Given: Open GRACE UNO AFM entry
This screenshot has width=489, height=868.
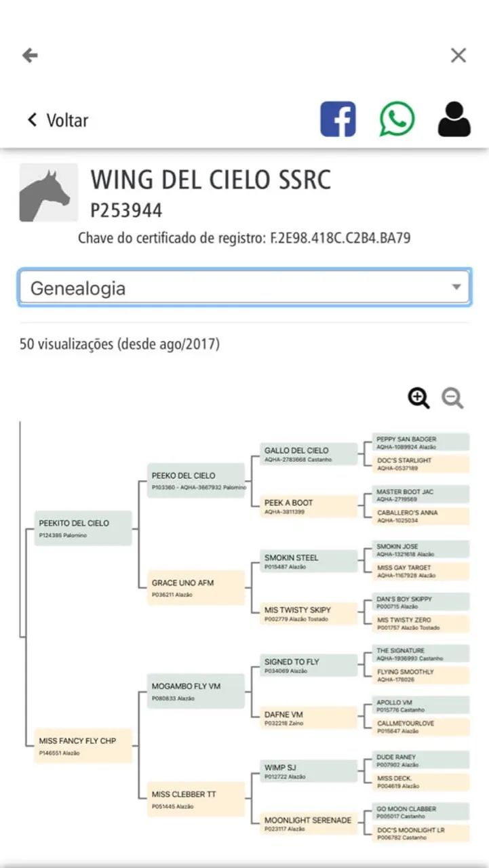Looking at the screenshot, I should 196,587.
